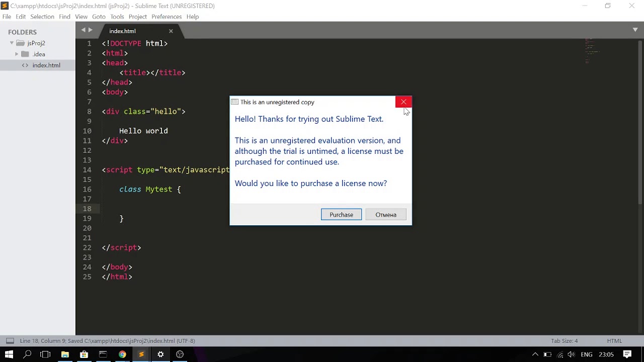
Task: Open the Tools menu
Action: pos(117,17)
